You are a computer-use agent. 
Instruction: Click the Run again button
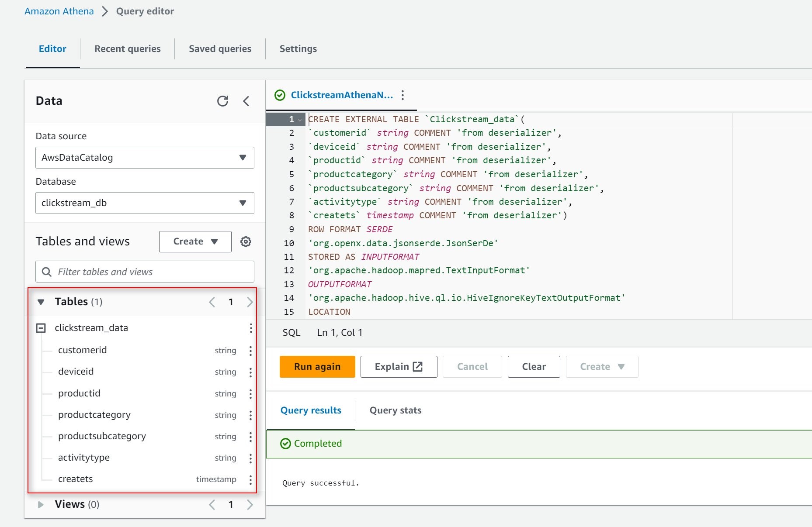point(317,366)
